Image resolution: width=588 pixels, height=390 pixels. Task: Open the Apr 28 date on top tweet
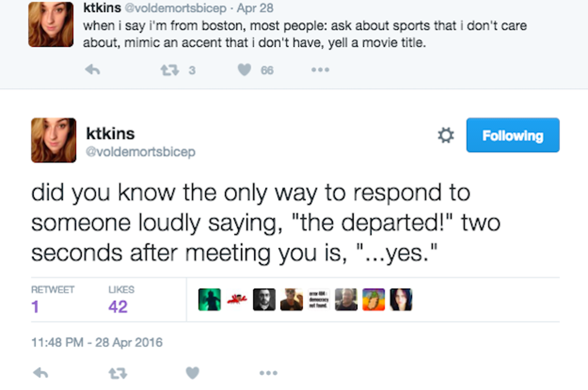(x=255, y=8)
